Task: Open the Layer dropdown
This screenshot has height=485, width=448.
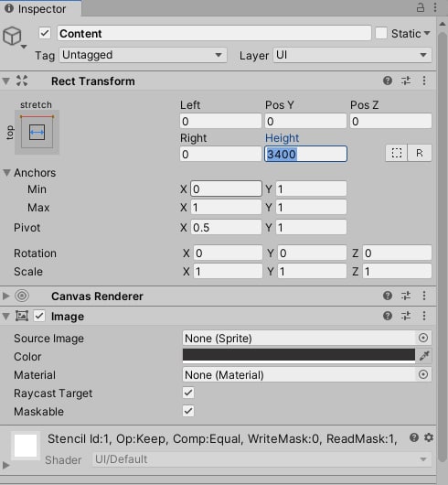Action: (x=352, y=55)
